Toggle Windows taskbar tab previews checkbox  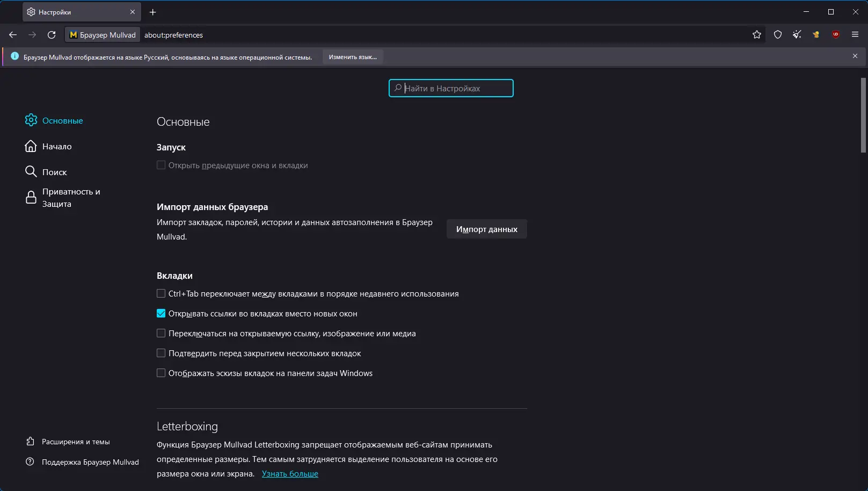click(x=161, y=373)
